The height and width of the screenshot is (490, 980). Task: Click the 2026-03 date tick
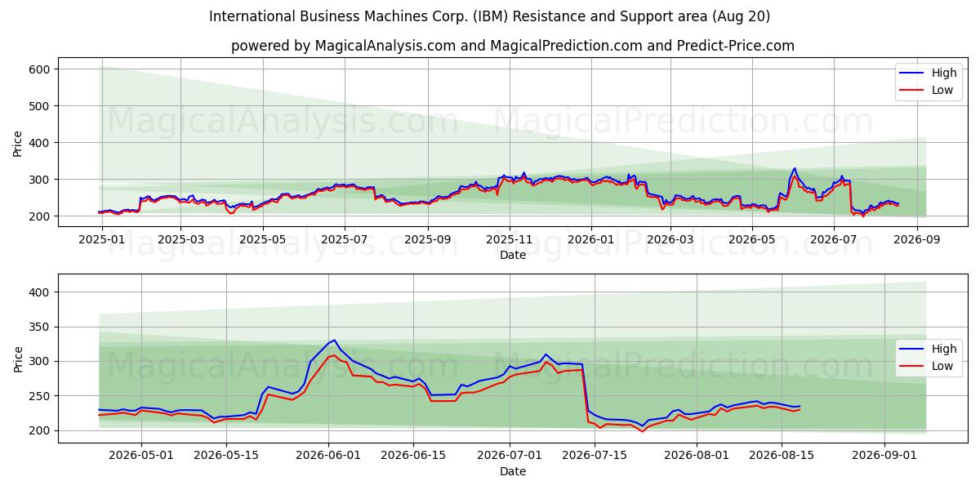670,239
